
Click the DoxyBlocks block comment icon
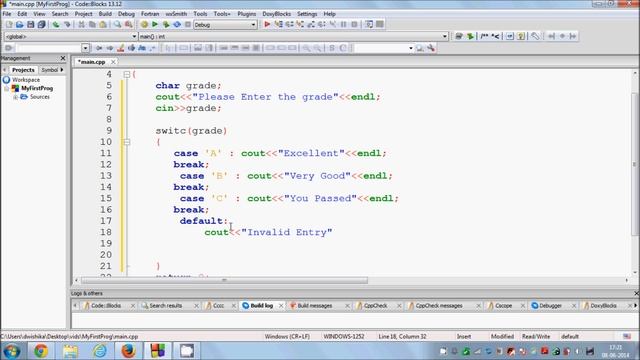(x=484, y=36)
